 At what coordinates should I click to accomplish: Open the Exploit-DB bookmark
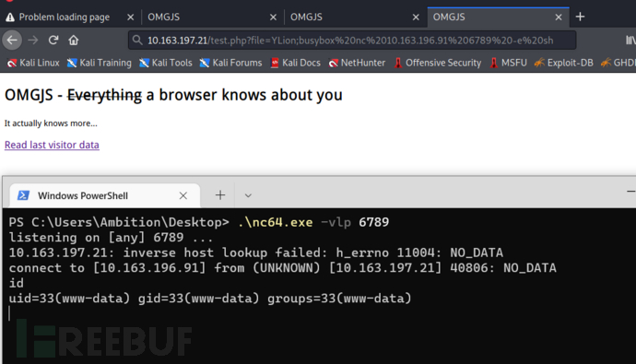(x=564, y=63)
